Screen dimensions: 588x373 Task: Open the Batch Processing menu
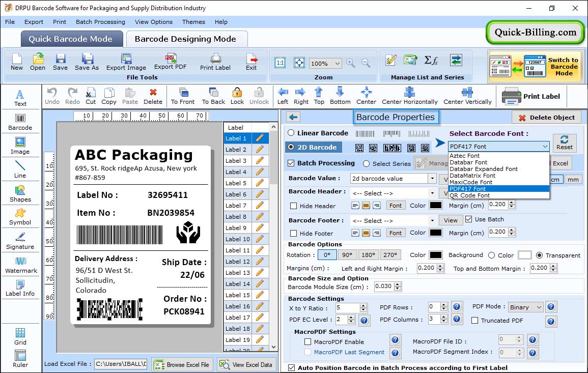pos(100,22)
